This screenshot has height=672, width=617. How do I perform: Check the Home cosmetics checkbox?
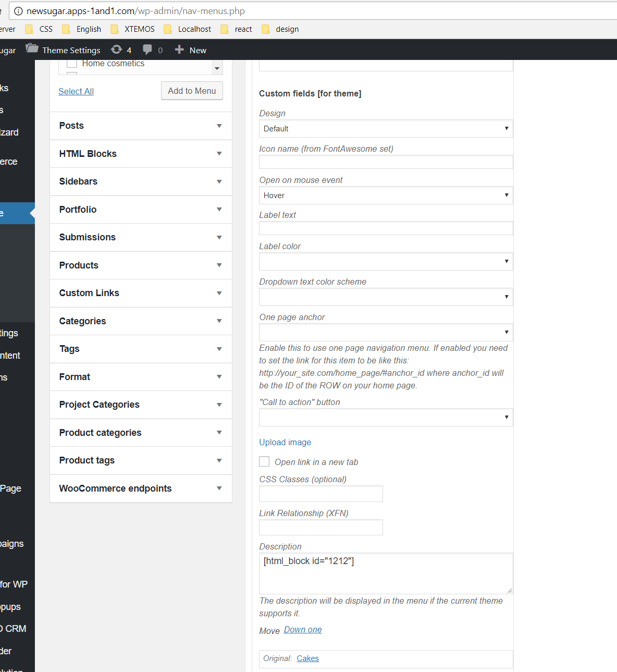point(72,64)
